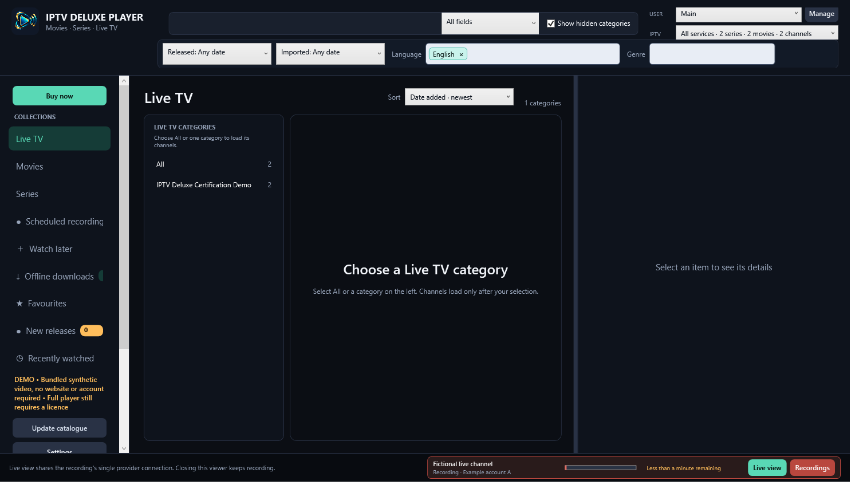
Task: Click the scrollbar up arrow in sidebar
Action: pyautogui.click(x=124, y=81)
